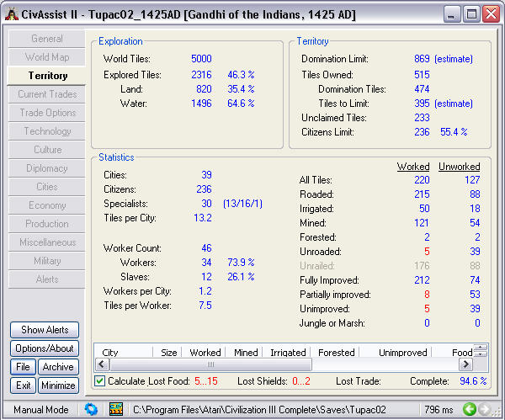Sort by the Food column header
505x420 pixels.
(453, 353)
